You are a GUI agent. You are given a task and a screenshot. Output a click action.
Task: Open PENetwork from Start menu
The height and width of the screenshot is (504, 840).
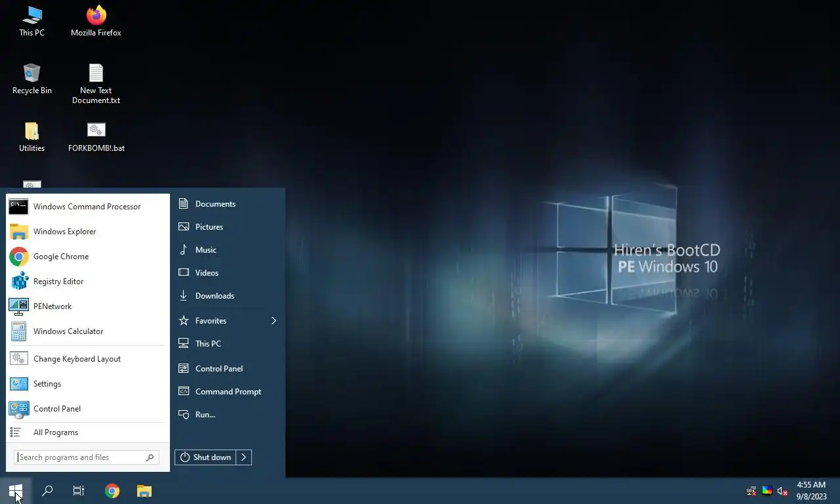click(x=87, y=306)
